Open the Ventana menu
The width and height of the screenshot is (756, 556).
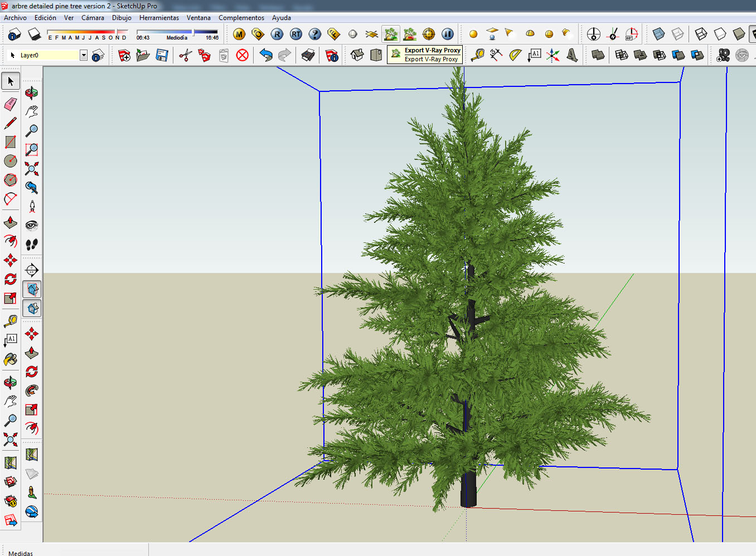(198, 18)
